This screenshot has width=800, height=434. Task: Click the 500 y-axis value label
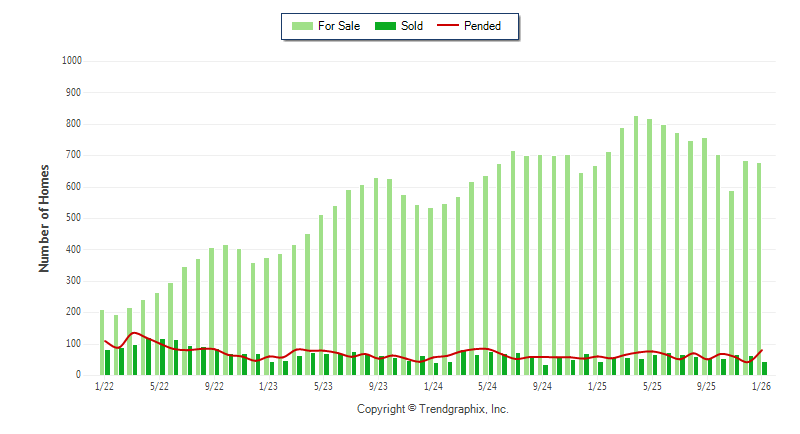tap(74, 218)
